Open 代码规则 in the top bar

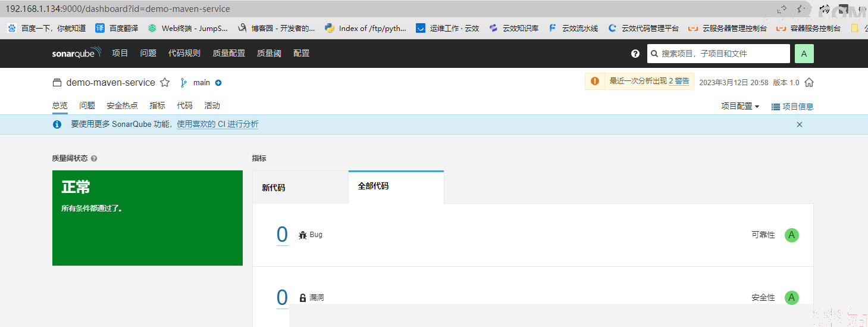pos(184,53)
